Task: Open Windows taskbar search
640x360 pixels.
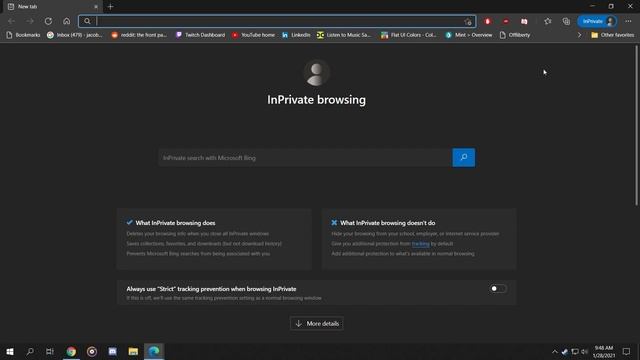Action: coord(30,351)
